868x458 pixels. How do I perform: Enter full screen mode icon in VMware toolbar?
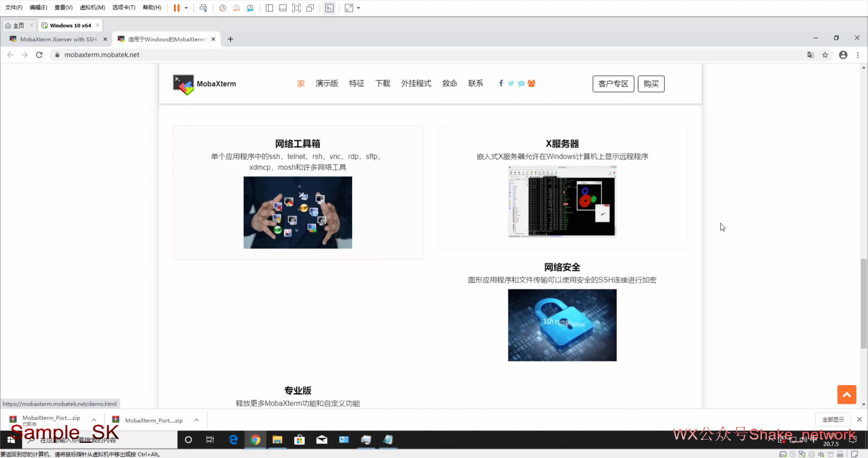(x=296, y=8)
